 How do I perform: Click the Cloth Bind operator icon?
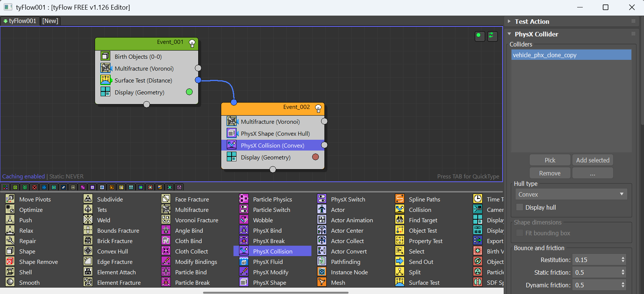(166, 240)
